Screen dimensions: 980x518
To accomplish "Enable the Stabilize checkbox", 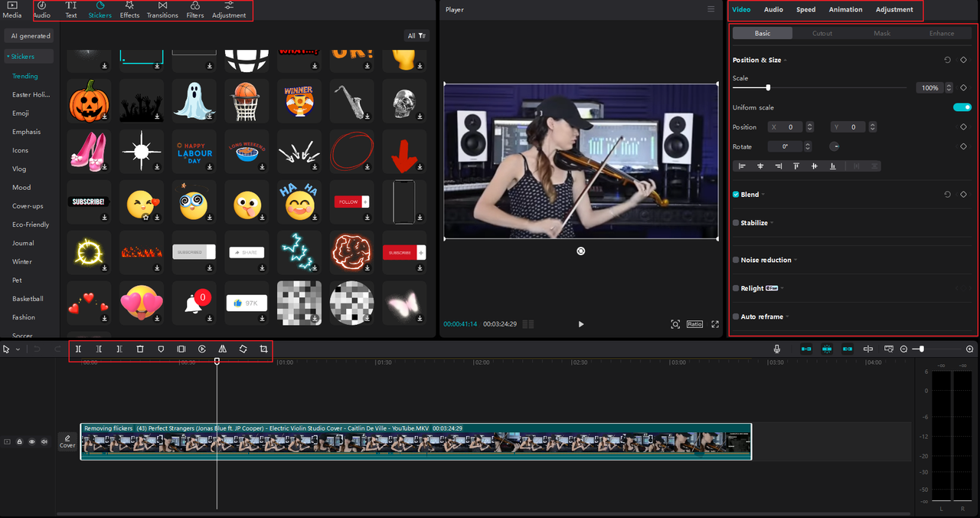I will point(736,223).
